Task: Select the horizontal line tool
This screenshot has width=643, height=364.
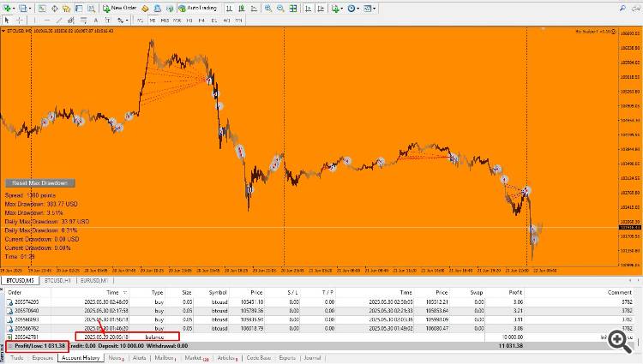Action: click(47, 20)
